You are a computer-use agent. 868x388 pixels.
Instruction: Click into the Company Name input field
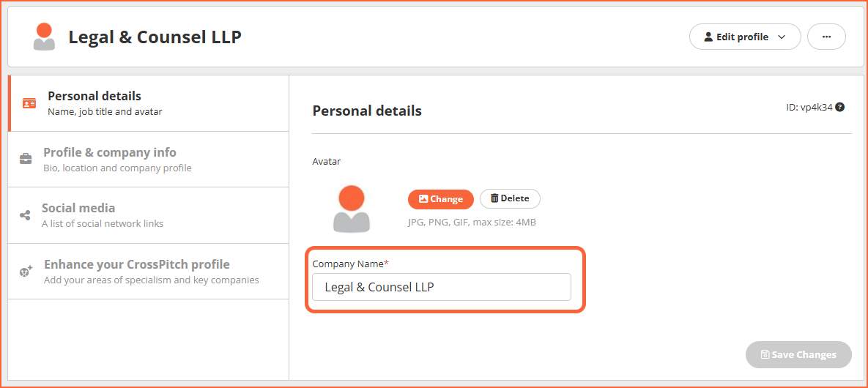click(x=441, y=287)
